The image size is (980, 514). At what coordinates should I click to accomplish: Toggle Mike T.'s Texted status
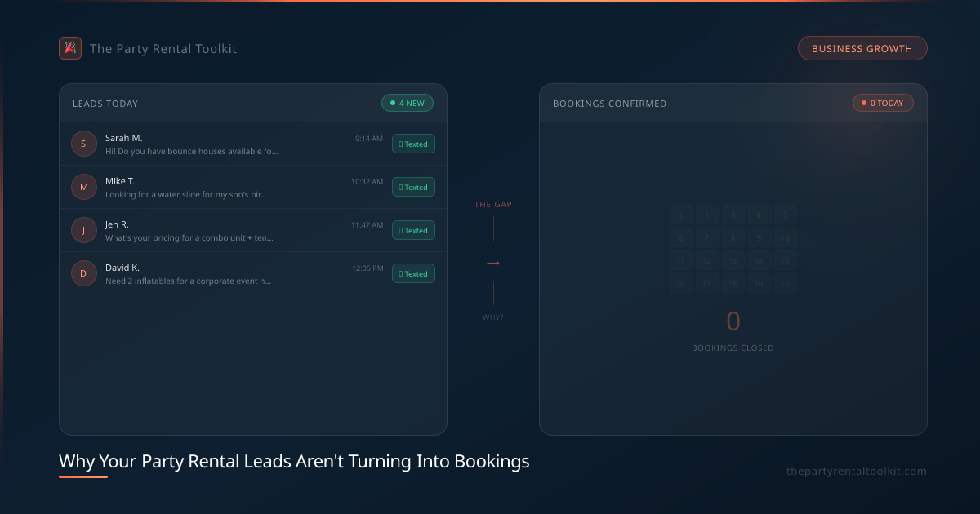413,187
